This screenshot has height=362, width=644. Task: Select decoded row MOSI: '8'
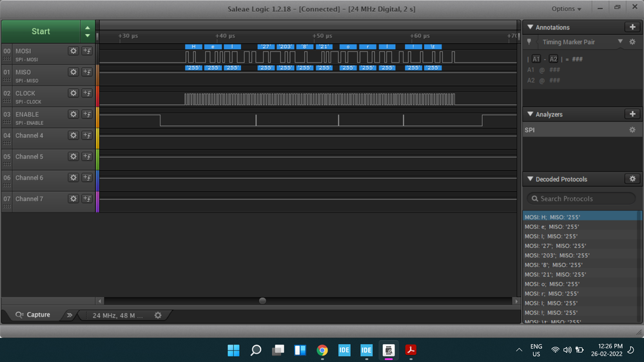pos(581,265)
